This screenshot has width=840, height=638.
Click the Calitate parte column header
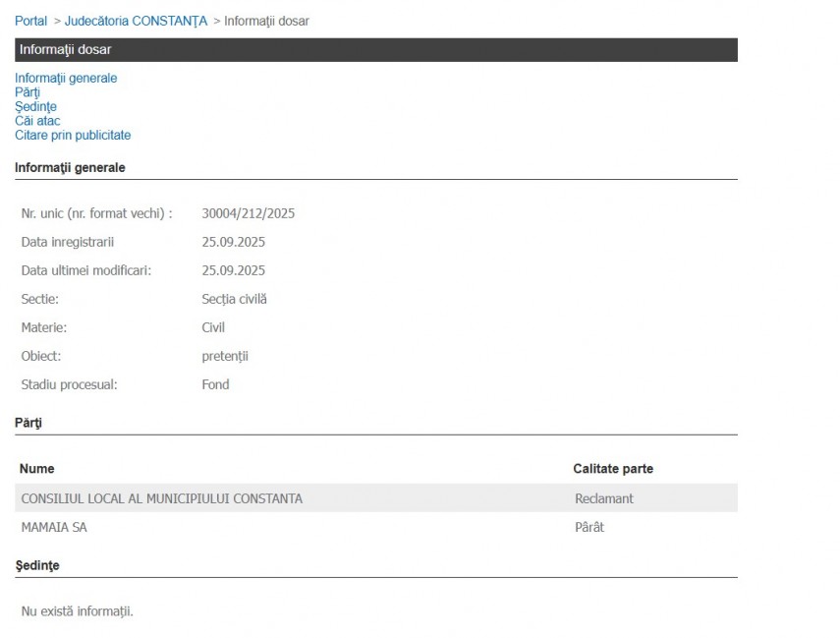click(613, 469)
